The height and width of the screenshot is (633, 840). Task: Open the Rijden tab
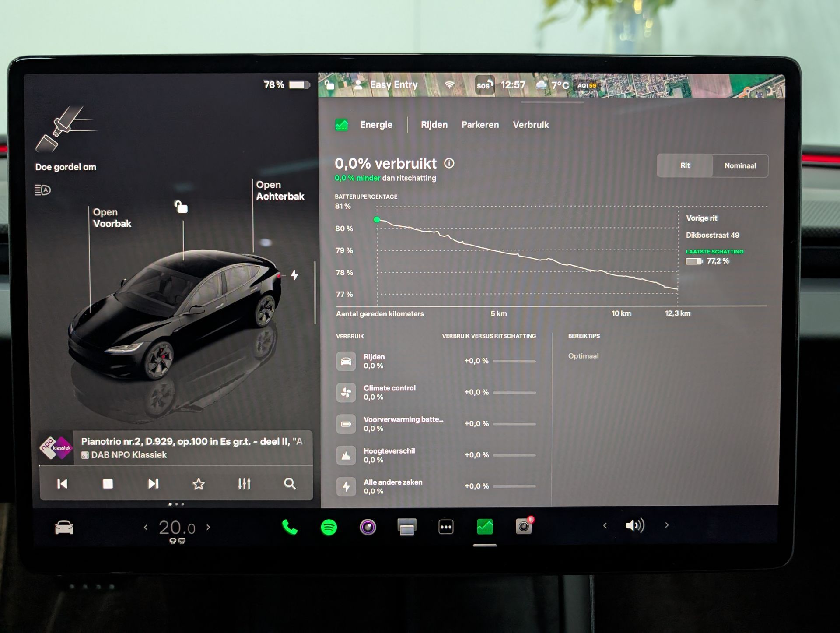pos(434,125)
